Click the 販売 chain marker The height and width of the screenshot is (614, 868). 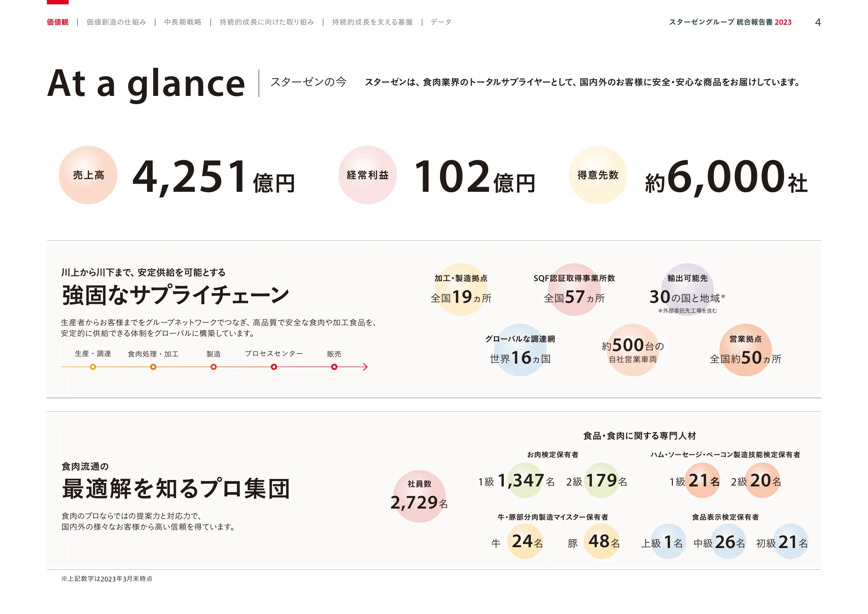coord(334,367)
